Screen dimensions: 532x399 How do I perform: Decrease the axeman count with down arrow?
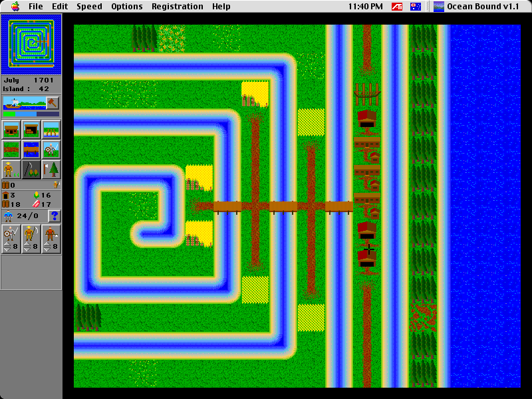pyautogui.click(x=47, y=250)
